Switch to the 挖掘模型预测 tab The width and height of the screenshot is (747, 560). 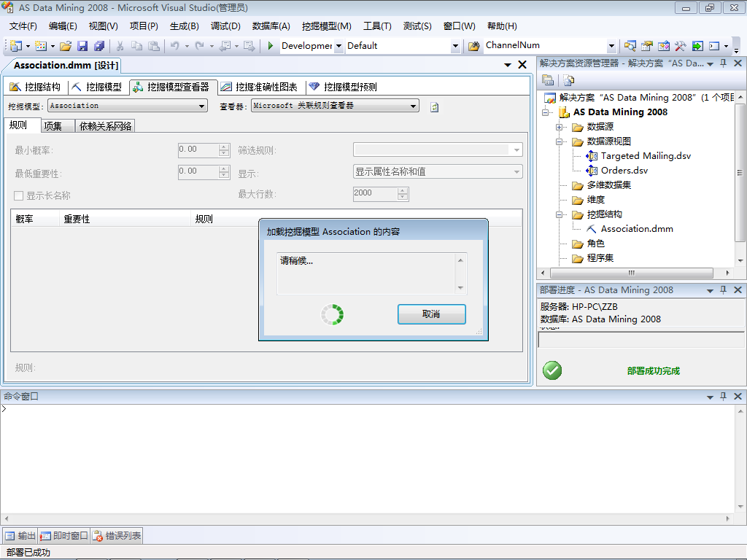point(343,87)
